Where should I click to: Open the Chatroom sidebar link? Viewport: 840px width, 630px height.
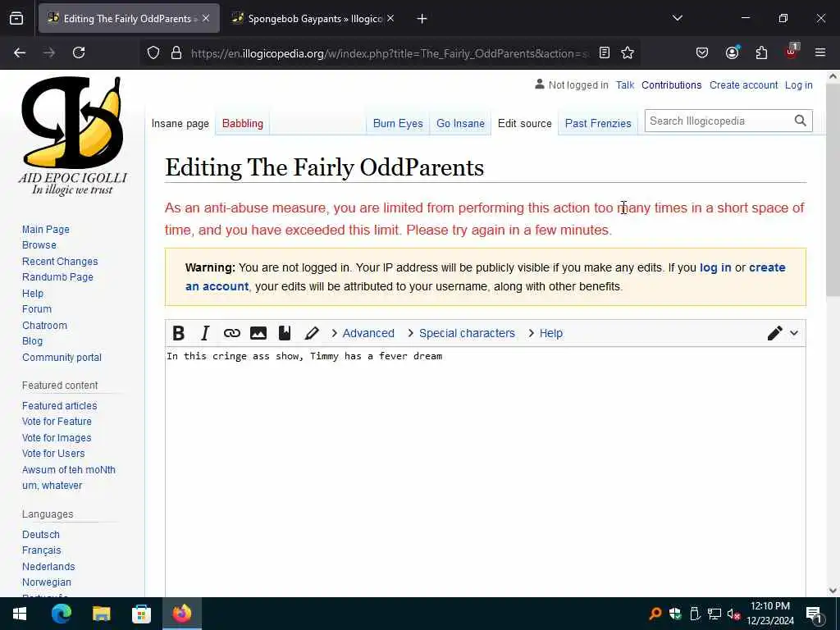pyautogui.click(x=44, y=325)
